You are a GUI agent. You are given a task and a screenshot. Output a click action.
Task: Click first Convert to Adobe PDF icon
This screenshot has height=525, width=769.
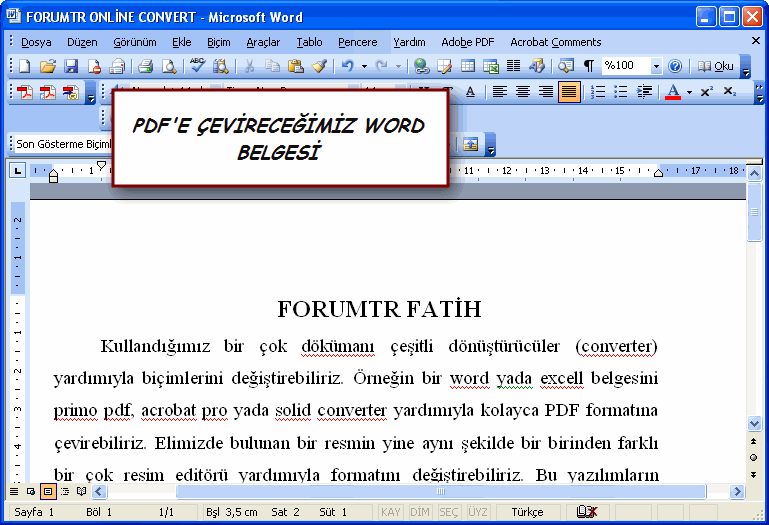pyautogui.click(x=25, y=92)
